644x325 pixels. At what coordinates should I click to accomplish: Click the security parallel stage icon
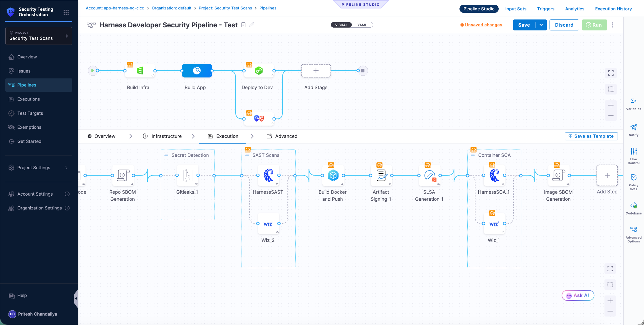point(259,119)
